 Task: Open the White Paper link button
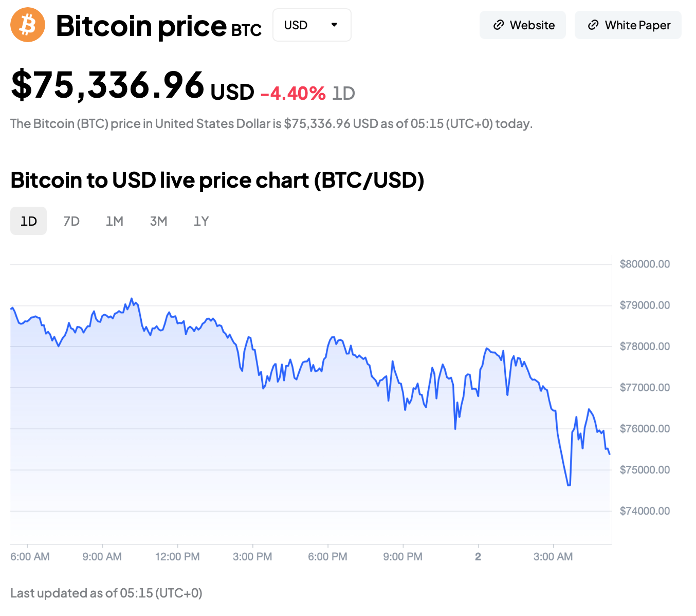(628, 25)
